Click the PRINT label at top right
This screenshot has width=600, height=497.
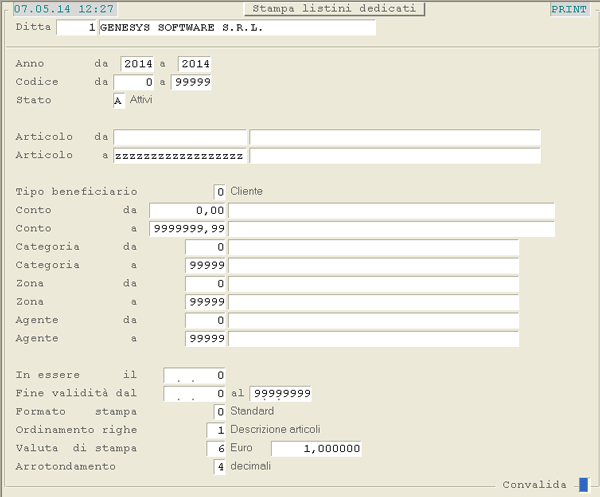[x=569, y=9]
